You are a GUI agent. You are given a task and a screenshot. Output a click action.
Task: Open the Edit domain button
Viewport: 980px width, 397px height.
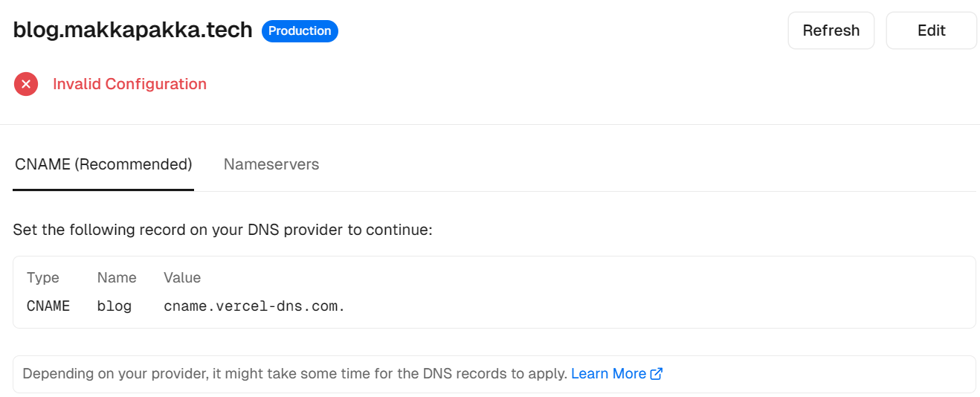(931, 30)
